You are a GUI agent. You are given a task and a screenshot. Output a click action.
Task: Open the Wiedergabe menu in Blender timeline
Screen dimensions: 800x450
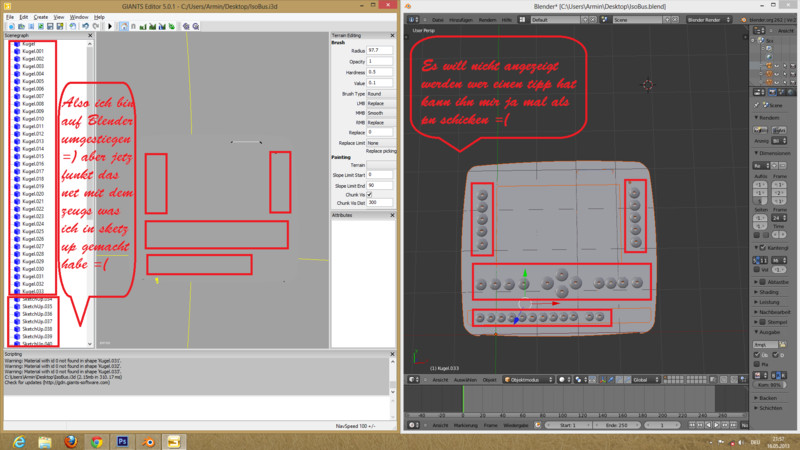[x=516, y=425]
